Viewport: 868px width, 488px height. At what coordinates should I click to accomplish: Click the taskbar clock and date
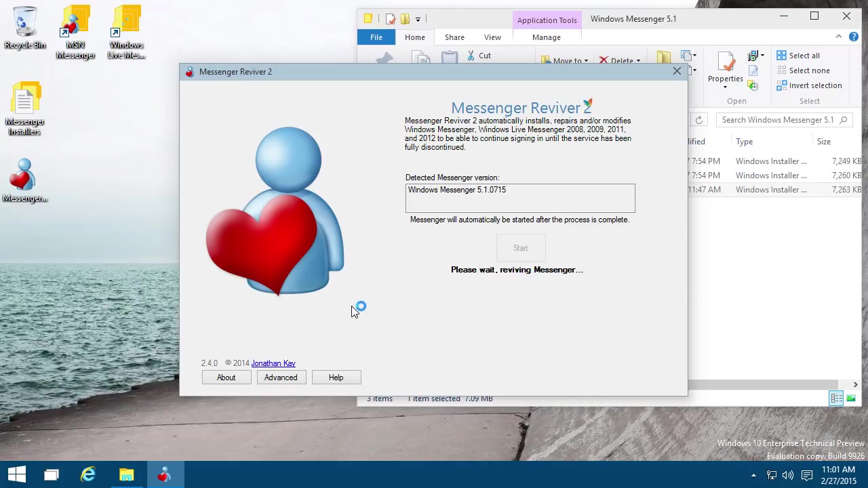pyautogui.click(x=838, y=475)
